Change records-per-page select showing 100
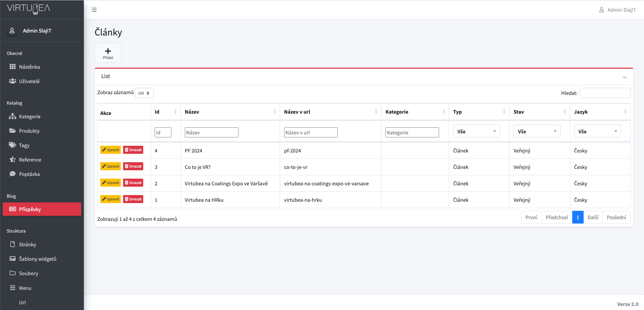The image size is (644, 310). 144,93
